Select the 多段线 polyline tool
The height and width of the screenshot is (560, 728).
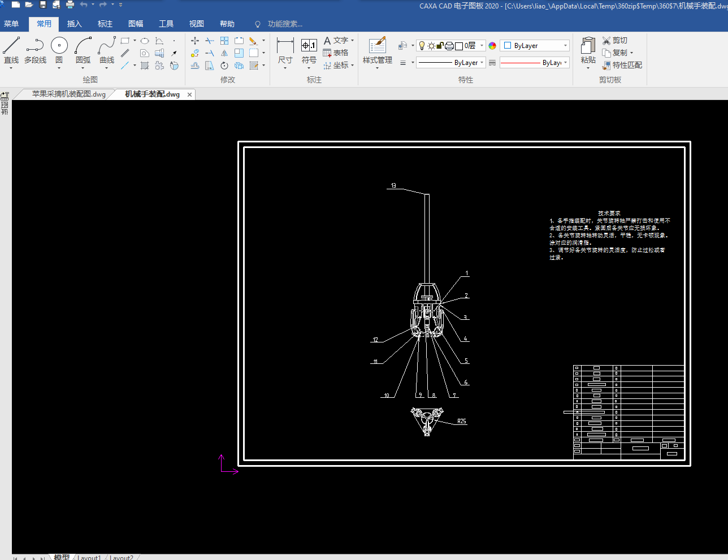click(35, 50)
